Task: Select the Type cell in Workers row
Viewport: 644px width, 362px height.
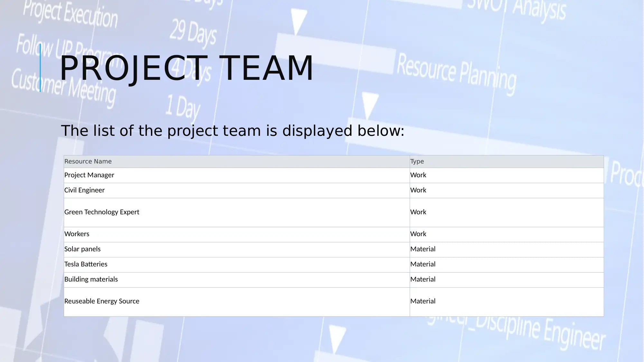Action: click(507, 235)
